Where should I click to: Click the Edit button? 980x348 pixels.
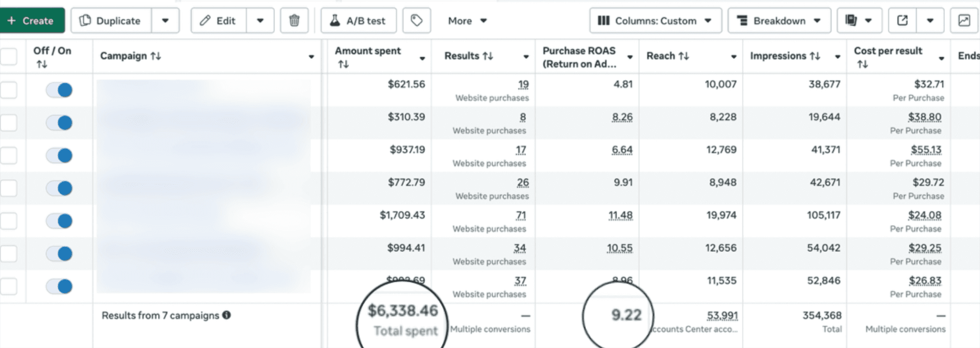[x=219, y=21]
